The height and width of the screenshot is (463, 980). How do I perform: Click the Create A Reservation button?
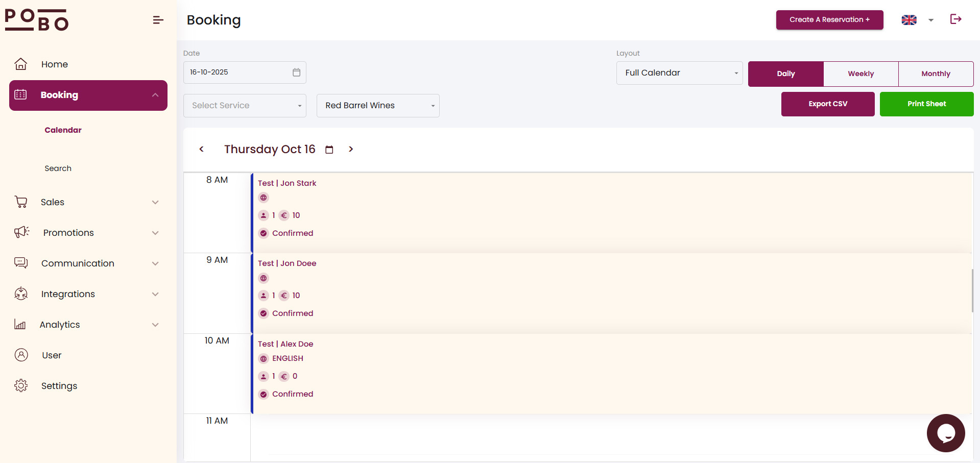point(829,20)
